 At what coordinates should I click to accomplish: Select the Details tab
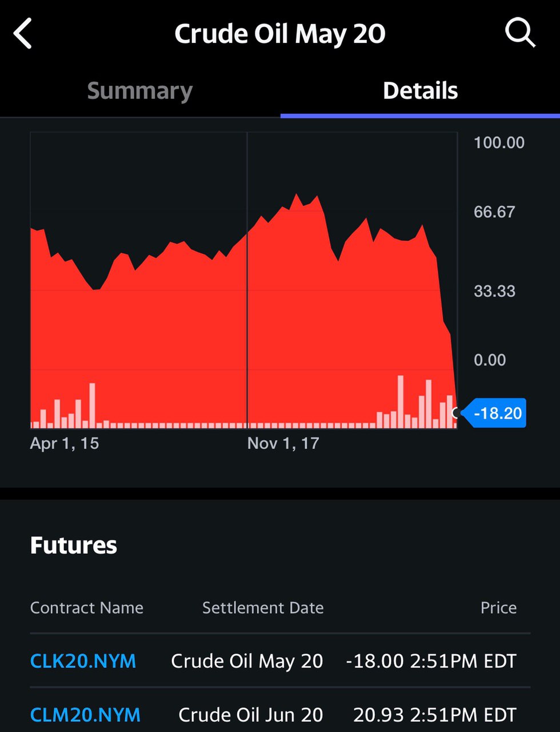(420, 91)
